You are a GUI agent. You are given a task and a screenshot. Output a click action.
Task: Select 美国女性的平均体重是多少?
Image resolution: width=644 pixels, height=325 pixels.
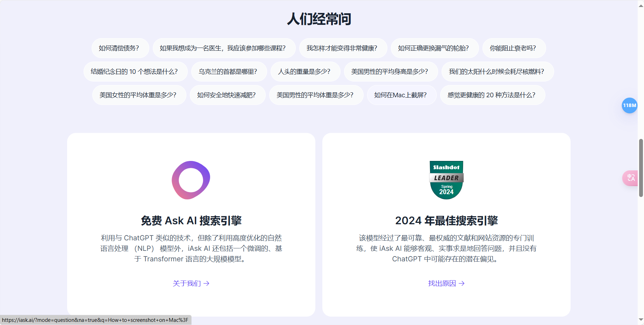coord(139,95)
